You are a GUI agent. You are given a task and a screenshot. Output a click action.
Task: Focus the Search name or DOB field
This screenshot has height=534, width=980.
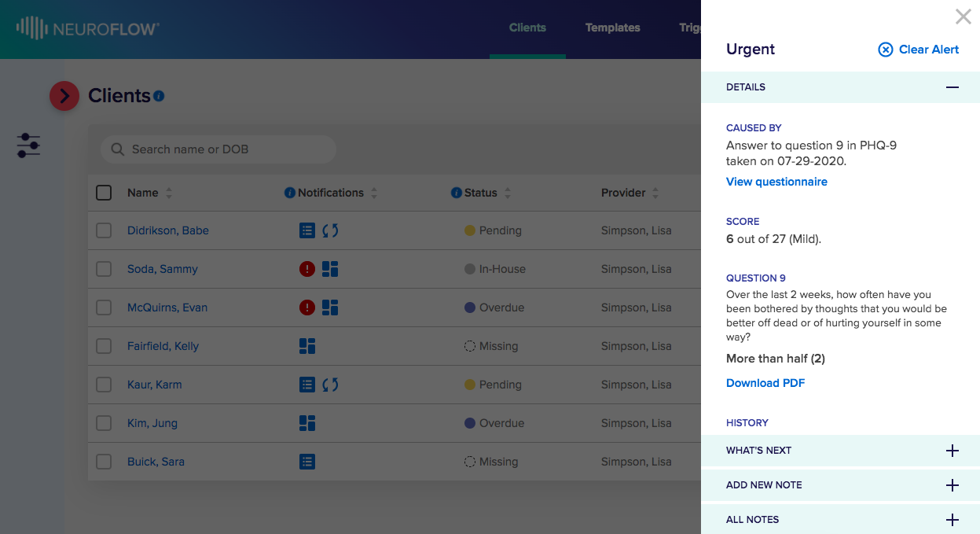point(218,149)
